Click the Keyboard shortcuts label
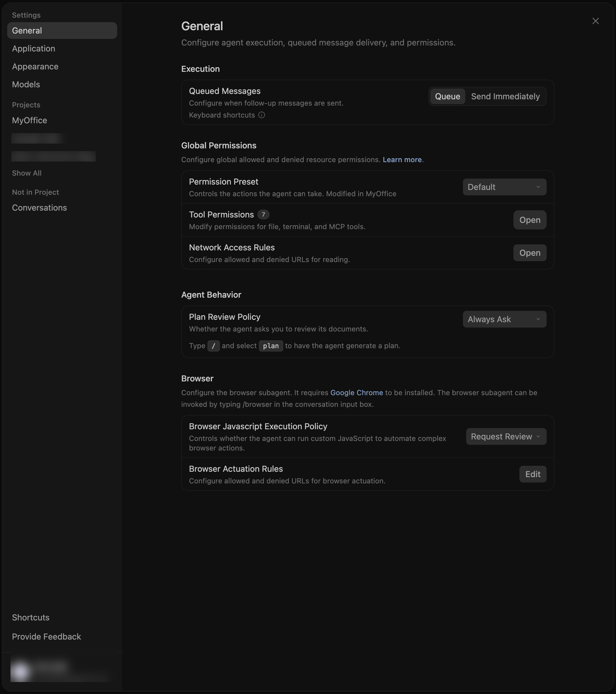616x694 pixels. (222, 115)
